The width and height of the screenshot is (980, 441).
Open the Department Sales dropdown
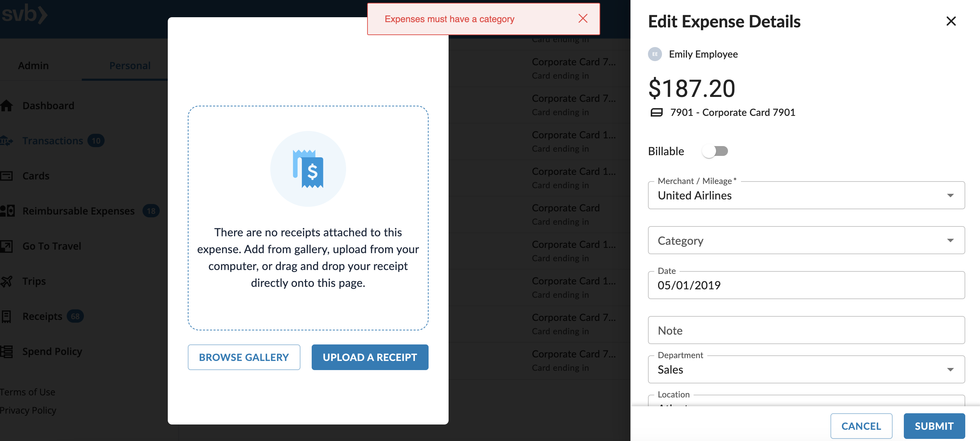point(806,369)
